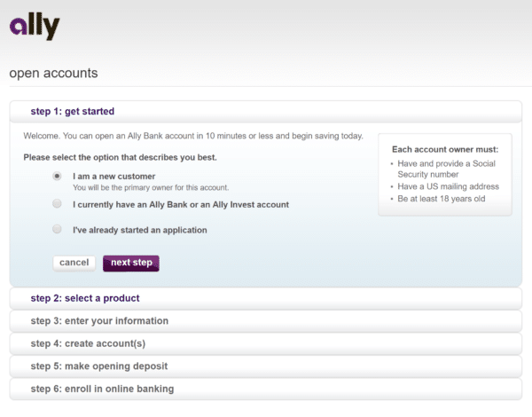Image resolution: width=532 pixels, height=417 pixels.
Task: Choose existing Ally Bank or Invest account option
Action: (57, 204)
